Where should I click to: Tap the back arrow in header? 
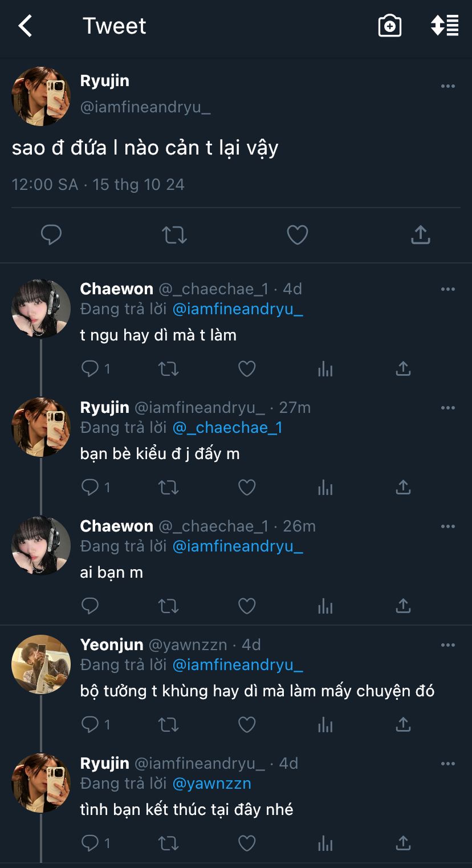click(x=25, y=26)
